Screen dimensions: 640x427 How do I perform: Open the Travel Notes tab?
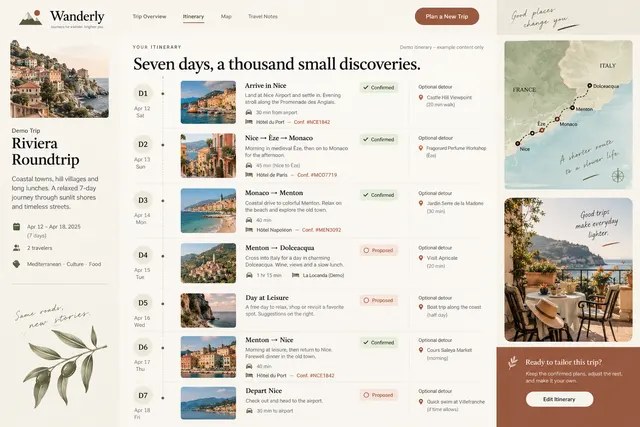[263, 17]
